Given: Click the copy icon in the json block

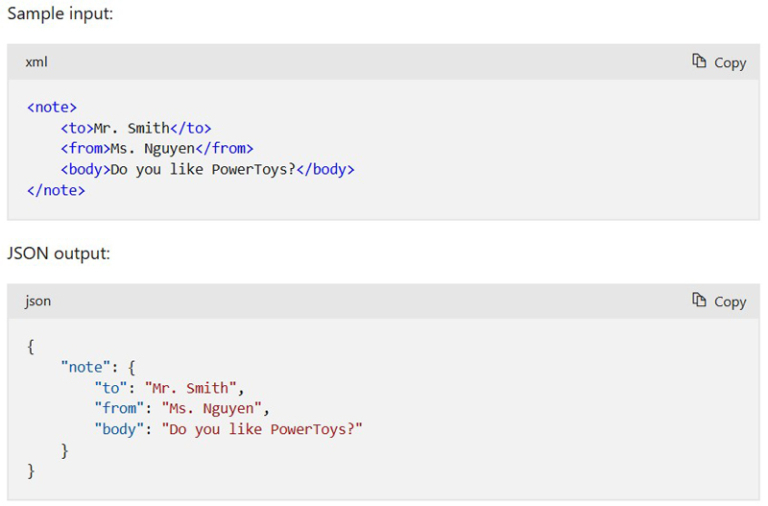Looking at the screenshot, I should (x=699, y=300).
